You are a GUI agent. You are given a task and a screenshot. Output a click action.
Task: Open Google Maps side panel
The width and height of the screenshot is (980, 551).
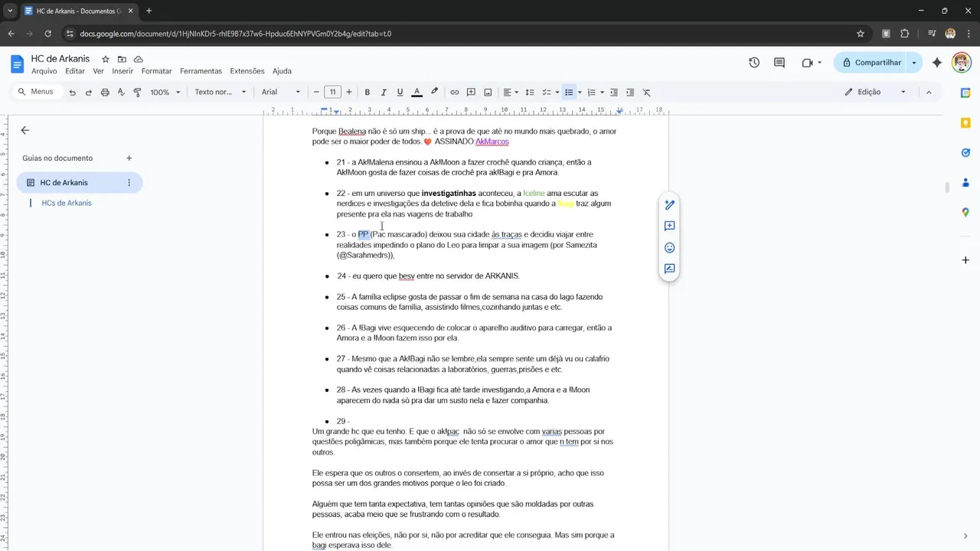point(965,212)
